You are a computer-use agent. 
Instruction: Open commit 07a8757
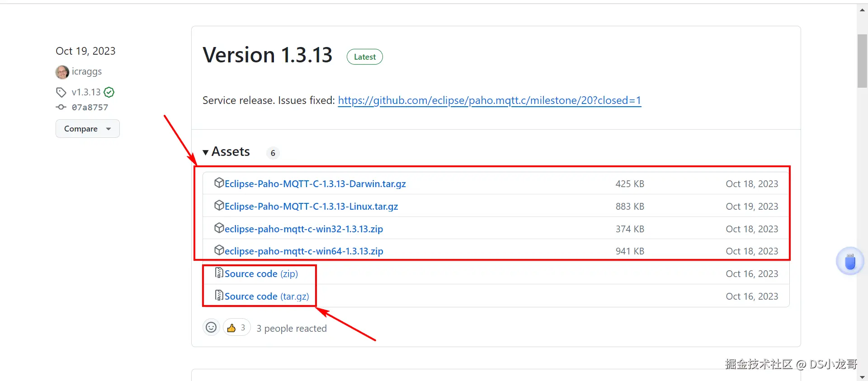pyautogui.click(x=90, y=108)
